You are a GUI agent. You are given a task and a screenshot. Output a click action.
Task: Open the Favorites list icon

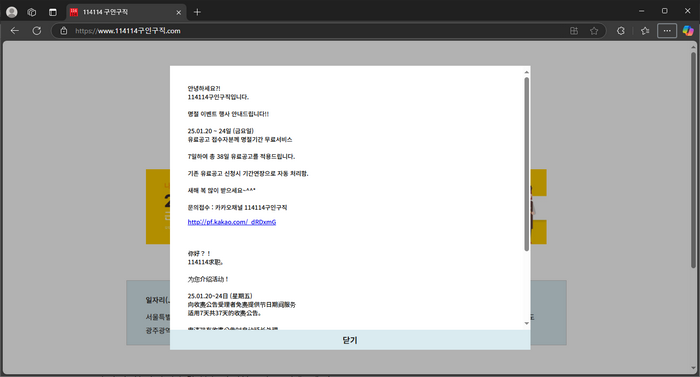[x=645, y=31]
